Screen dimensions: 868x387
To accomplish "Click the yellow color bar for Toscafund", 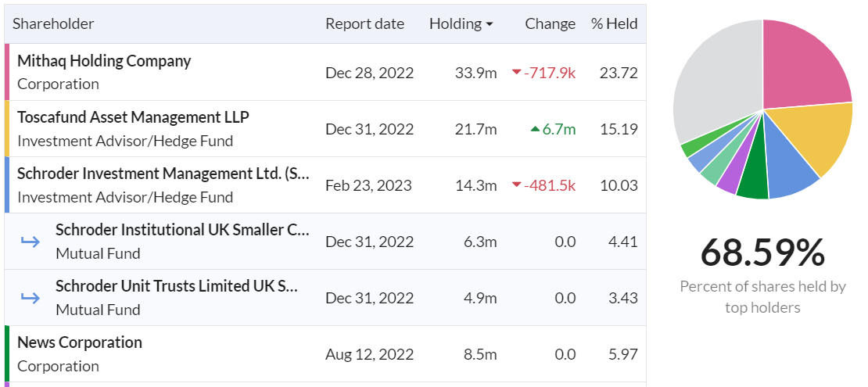I will coord(6,128).
